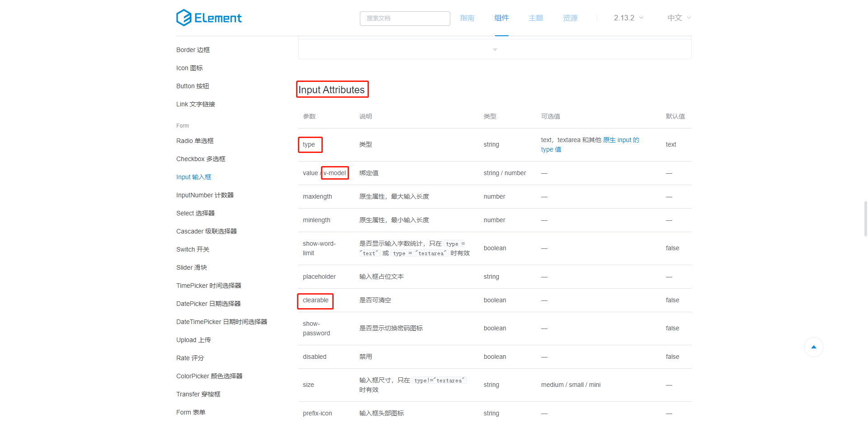The height and width of the screenshot is (424, 868).
Task: Open Checkbox 多选框 in sidebar
Action: point(201,159)
